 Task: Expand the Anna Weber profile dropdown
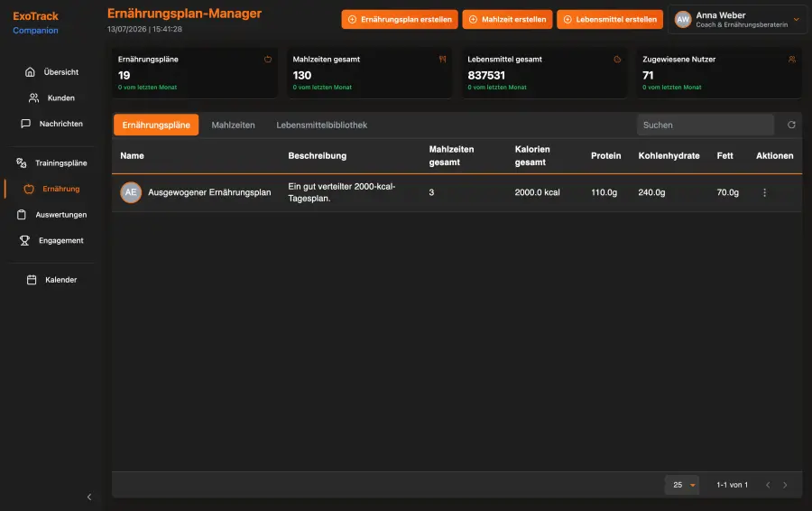(x=796, y=20)
